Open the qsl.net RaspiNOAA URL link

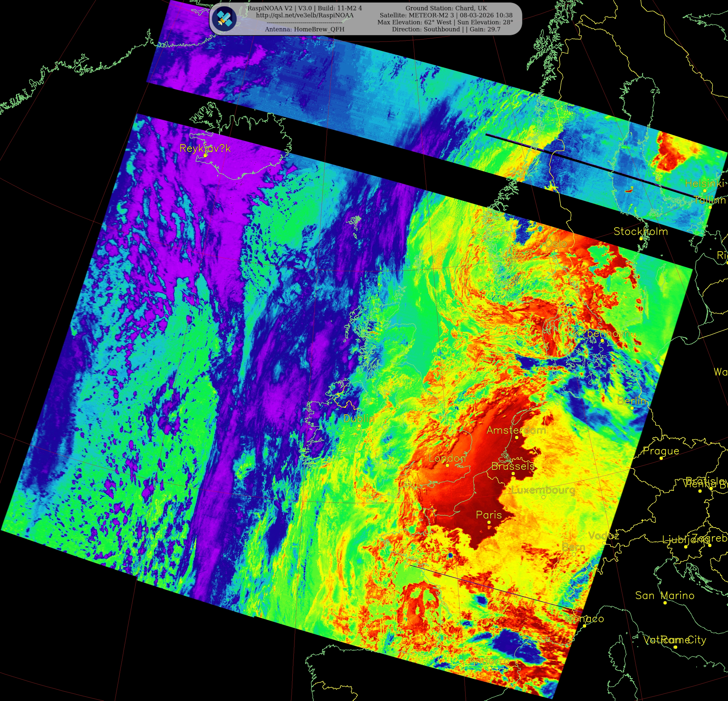[x=305, y=15]
